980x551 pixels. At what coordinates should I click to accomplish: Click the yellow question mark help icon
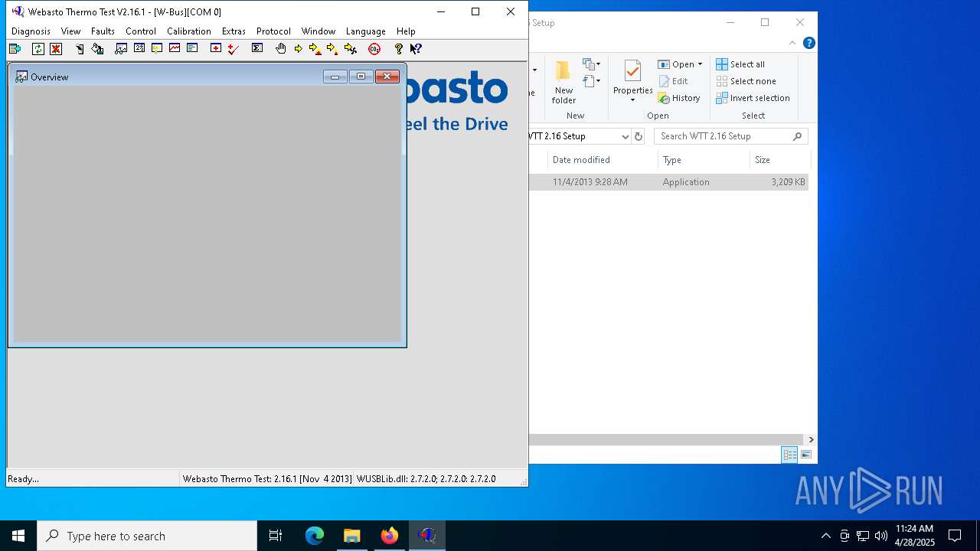tap(398, 49)
